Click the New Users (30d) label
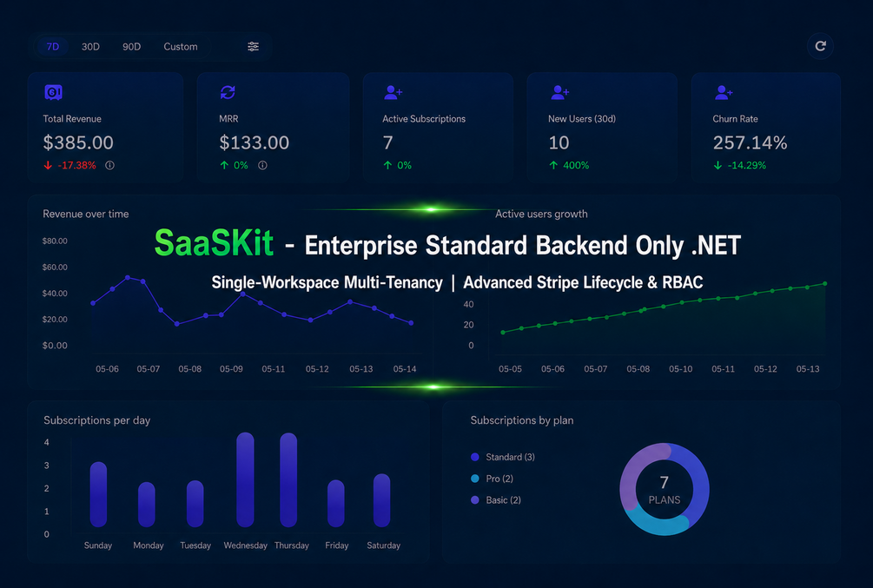873x588 pixels. pos(582,119)
